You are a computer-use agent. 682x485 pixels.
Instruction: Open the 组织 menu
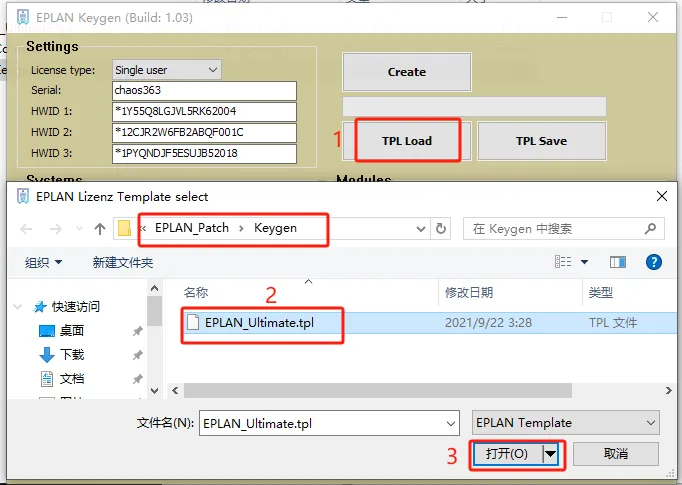point(43,262)
